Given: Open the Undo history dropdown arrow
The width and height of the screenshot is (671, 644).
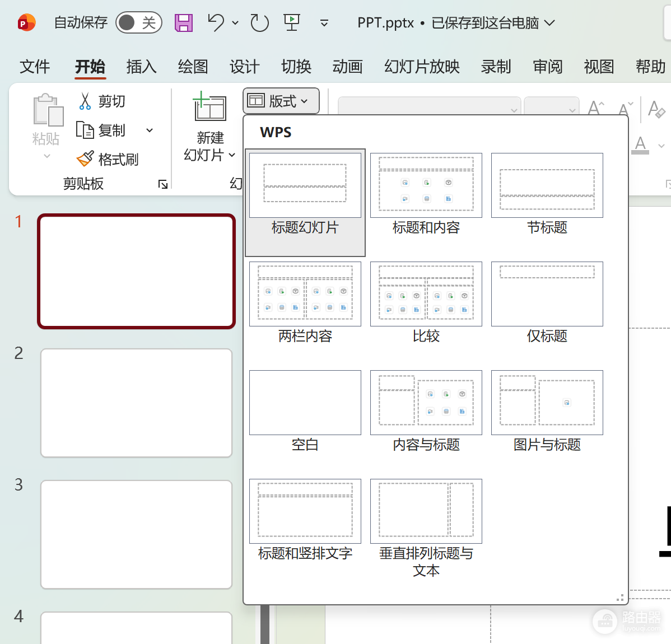Looking at the screenshot, I should pos(235,22).
